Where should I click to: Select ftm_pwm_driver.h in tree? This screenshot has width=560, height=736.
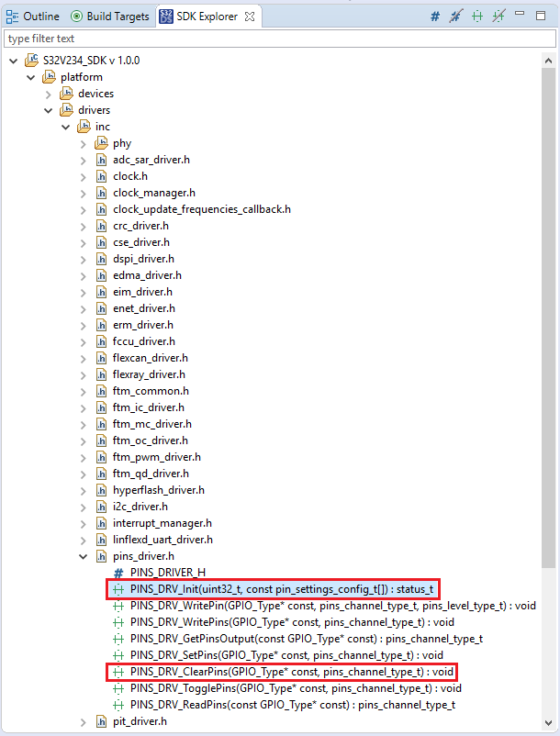point(157,457)
